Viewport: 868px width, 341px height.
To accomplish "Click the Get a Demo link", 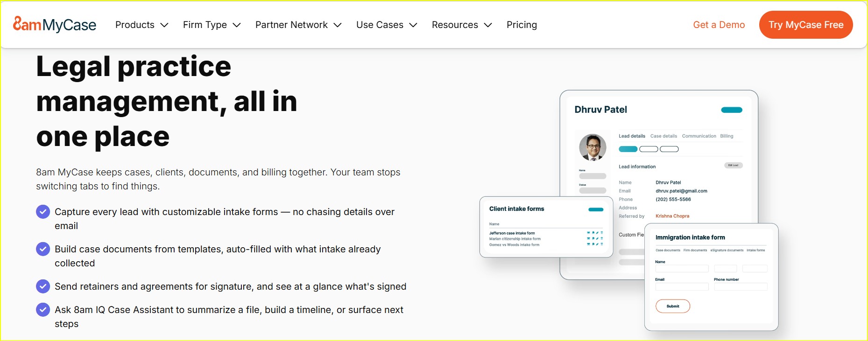I will click(719, 25).
